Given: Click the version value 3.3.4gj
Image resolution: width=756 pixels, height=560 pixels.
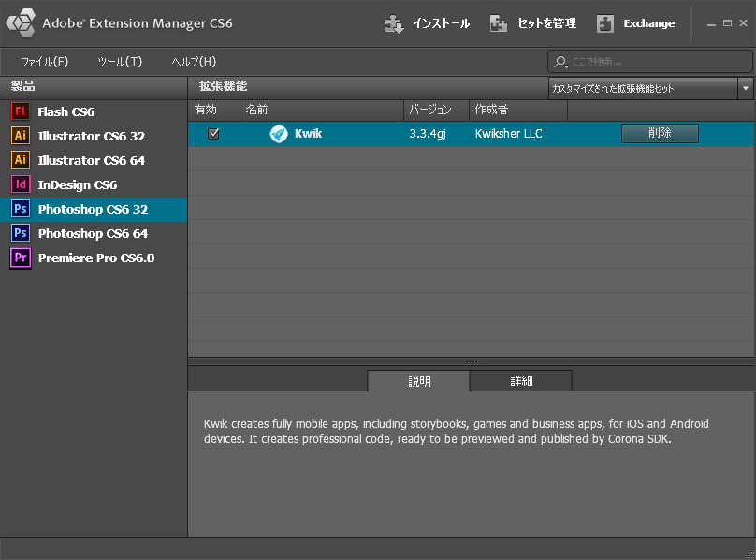Looking at the screenshot, I should (428, 134).
